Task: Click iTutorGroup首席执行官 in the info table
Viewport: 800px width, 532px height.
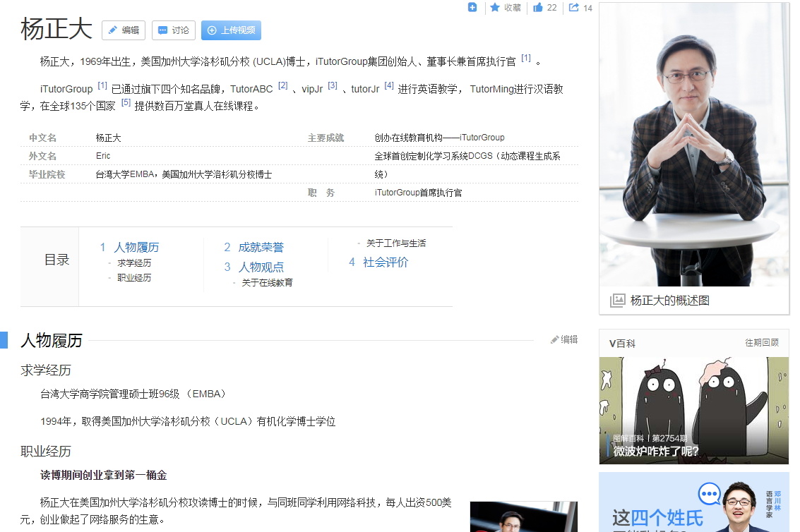Action: tap(419, 193)
